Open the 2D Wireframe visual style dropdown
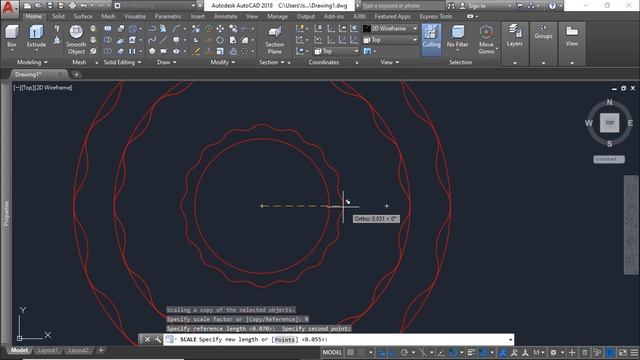Screen dimensions: 640x360 coord(390,29)
